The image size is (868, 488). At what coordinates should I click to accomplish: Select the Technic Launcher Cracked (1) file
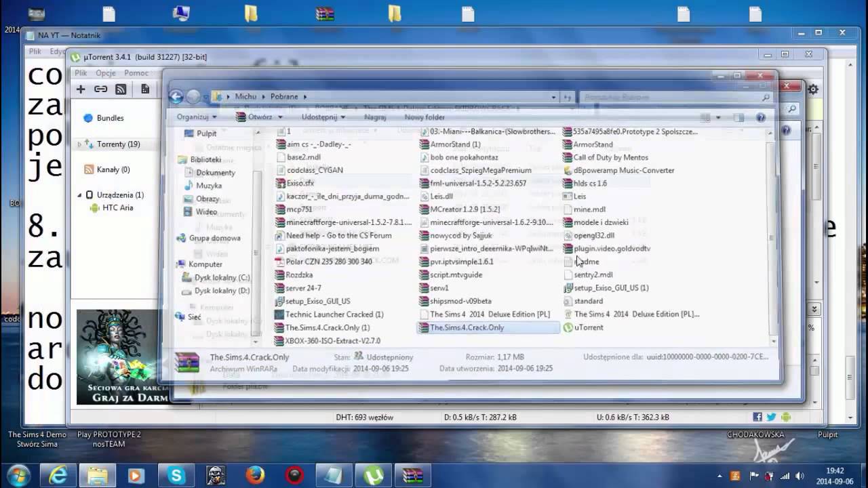tap(329, 314)
